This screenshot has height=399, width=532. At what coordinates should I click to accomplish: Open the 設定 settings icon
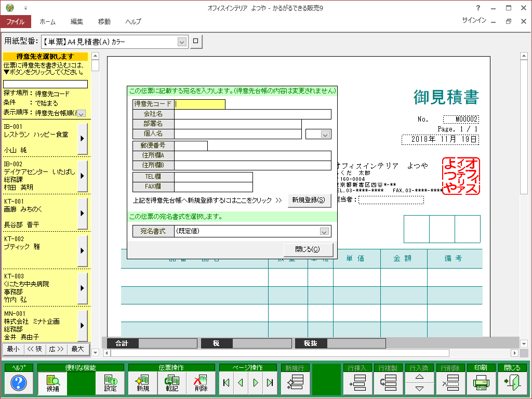coord(110,383)
